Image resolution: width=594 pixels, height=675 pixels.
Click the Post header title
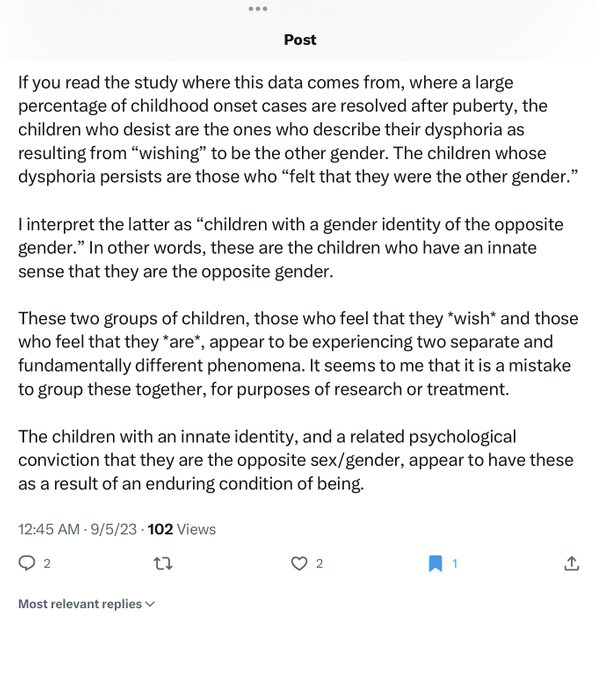point(300,40)
